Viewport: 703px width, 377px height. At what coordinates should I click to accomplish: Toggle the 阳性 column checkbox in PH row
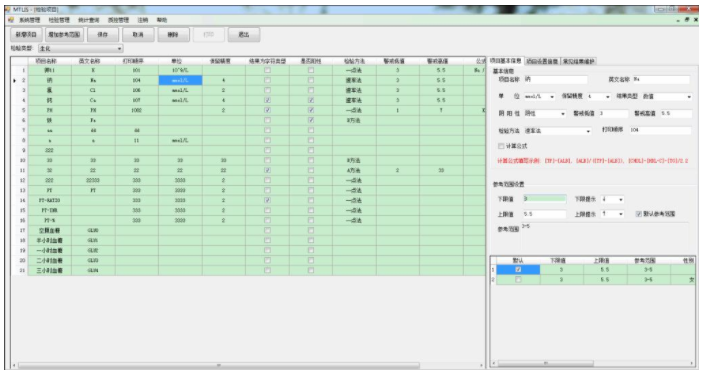311,110
